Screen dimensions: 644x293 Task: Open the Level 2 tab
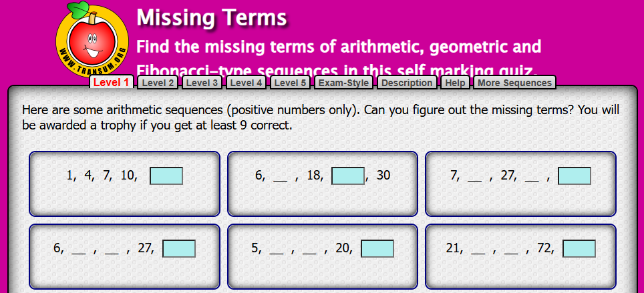[x=158, y=83]
